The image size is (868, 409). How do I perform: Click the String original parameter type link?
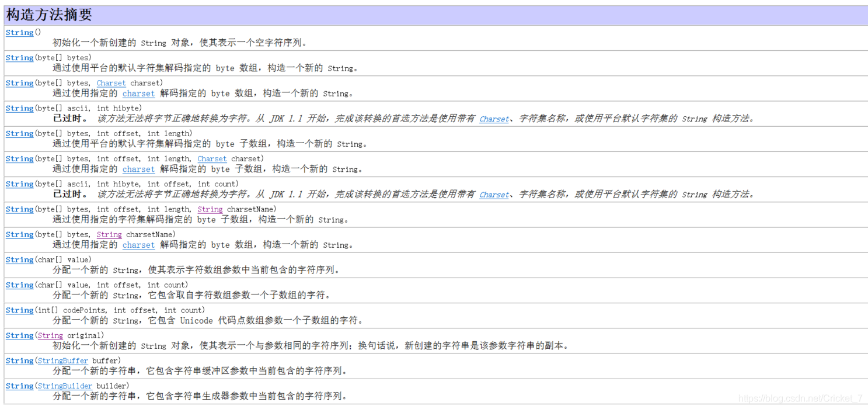[50, 335]
